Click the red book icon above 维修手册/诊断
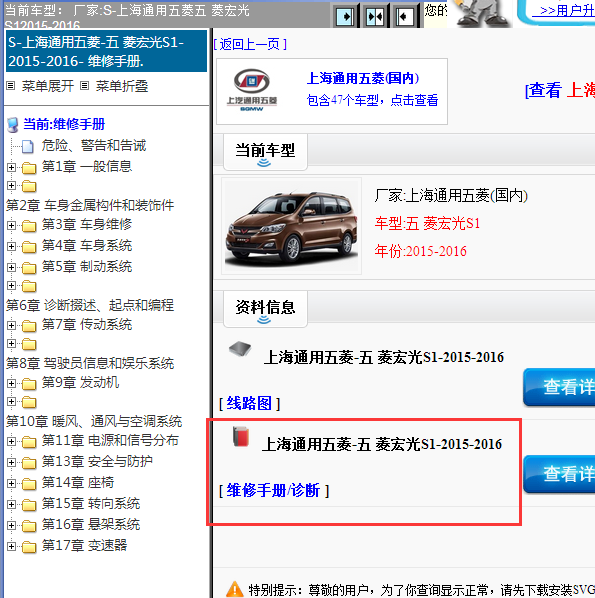This screenshot has height=598, width=595. click(x=241, y=437)
